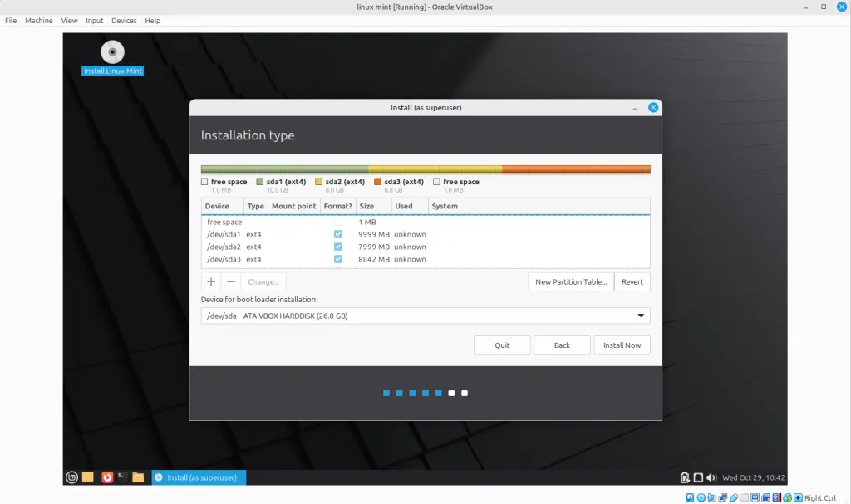This screenshot has height=504, width=851.
Task: Toggle the Format checkbox for /dev/sda3
Action: coord(337,260)
